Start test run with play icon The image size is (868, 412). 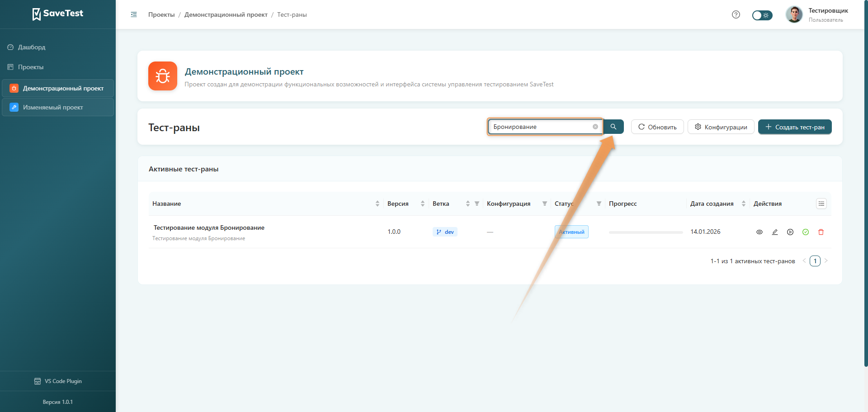(790, 232)
